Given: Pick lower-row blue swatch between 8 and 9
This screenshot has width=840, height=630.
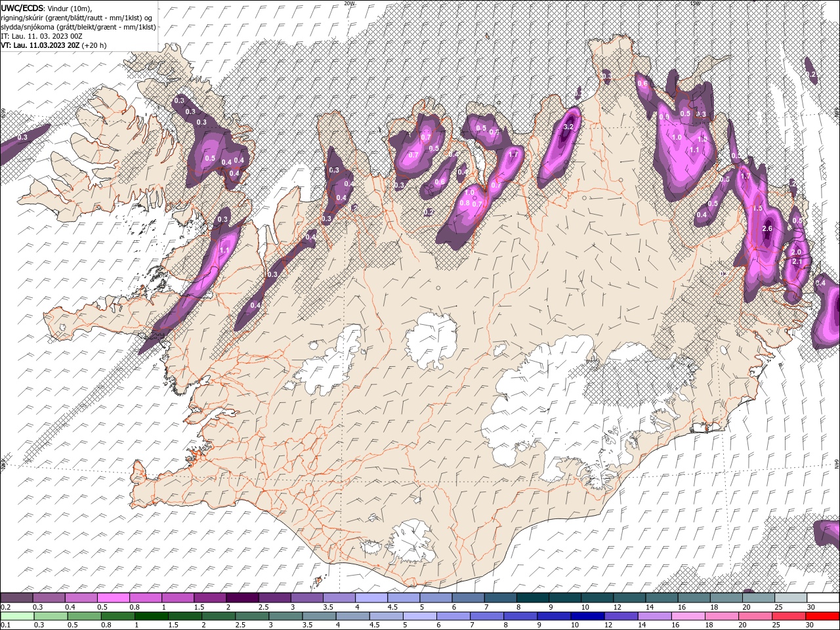Looking at the screenshot, I should pyautogui.click(x=520, y=616).
